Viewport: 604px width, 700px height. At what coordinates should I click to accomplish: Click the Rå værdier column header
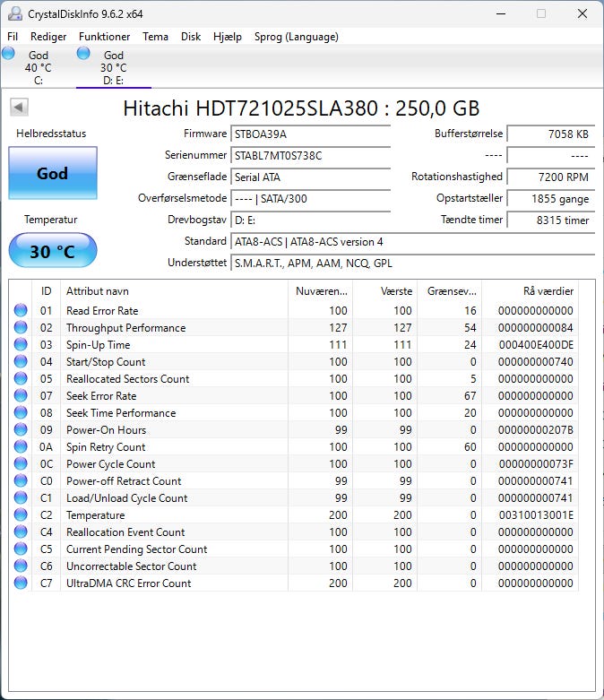(547, 291)
